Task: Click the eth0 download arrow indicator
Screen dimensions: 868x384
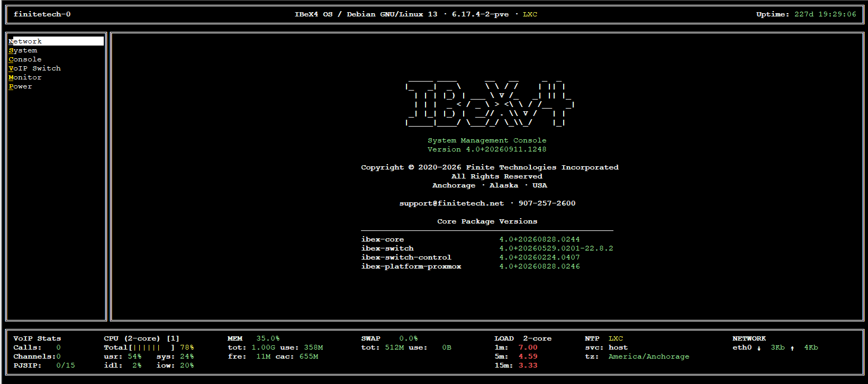Action: (759, 348)
